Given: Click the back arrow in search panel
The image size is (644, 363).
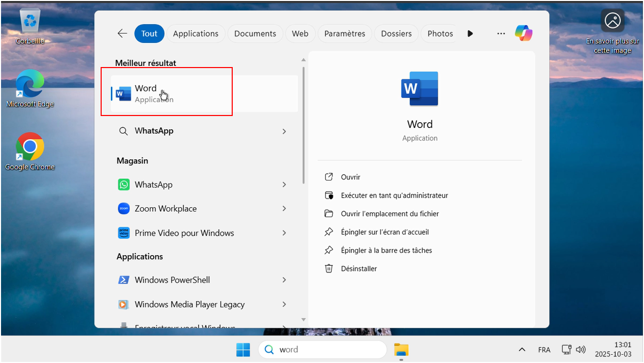Looking at the screenshot, I should pos(122,34).
